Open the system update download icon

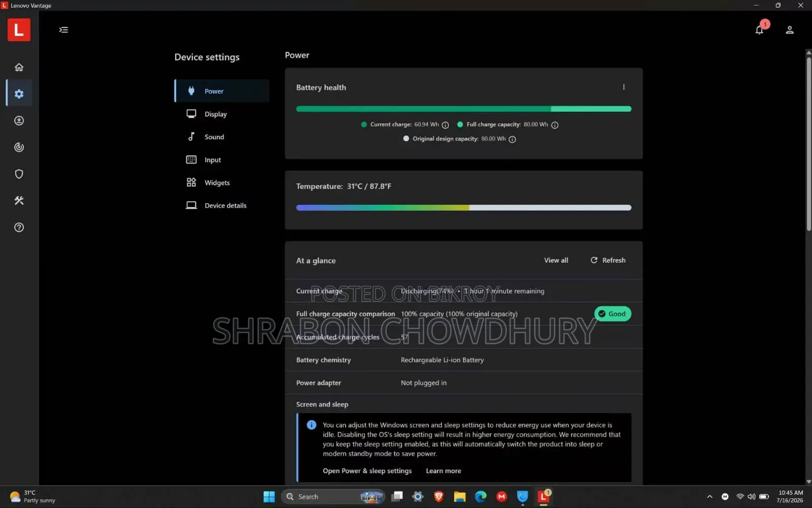(x=19, y=120)
